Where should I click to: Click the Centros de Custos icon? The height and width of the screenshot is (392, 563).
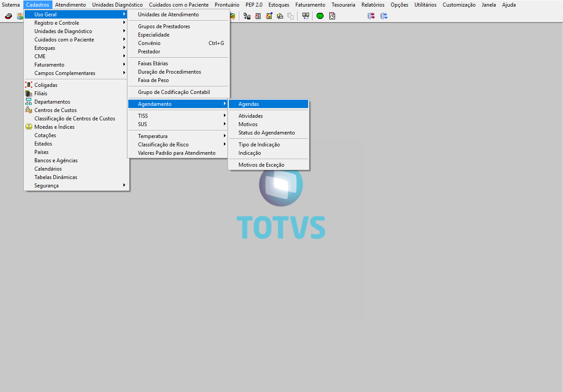pyautogui.click(x=29, y=110)
